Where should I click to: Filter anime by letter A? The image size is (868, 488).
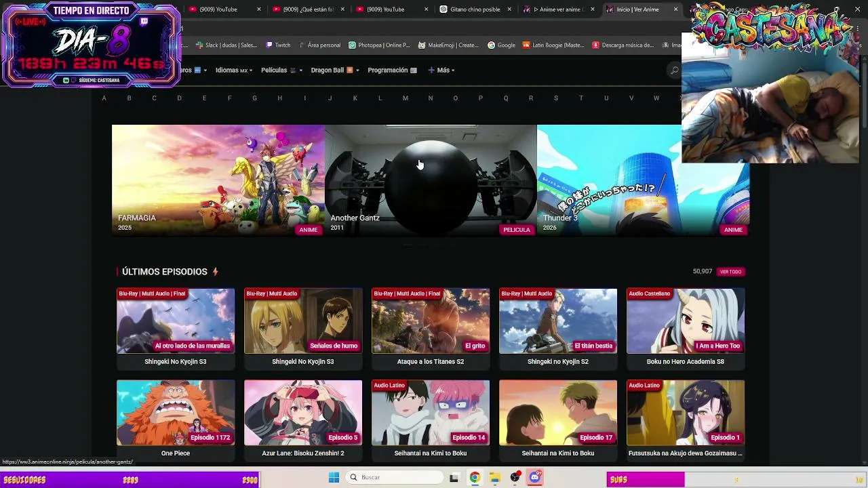pyautogui.click(x=104, y=98)
